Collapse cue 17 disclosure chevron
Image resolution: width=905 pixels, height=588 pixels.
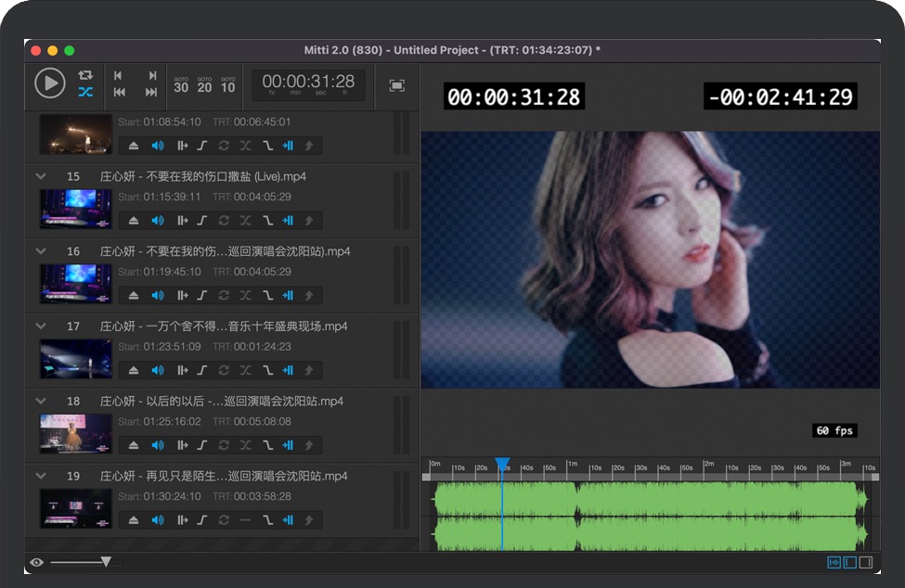click(x=40, y=326)
